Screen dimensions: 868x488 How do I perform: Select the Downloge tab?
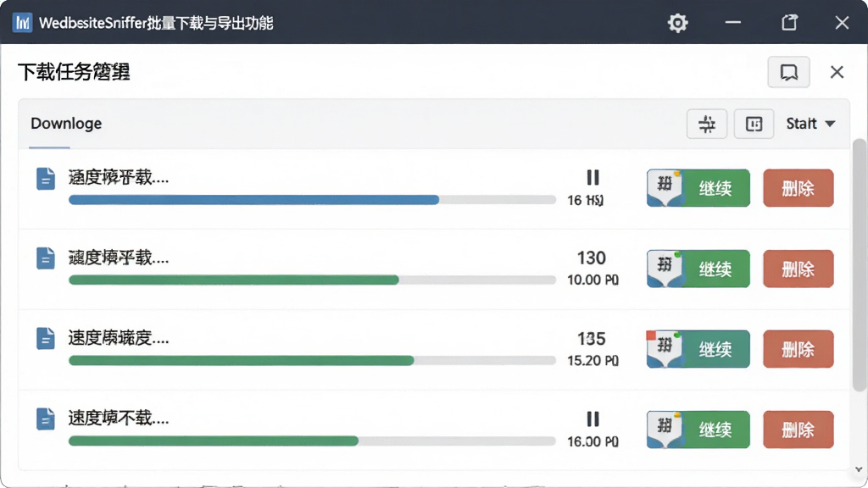[x=66, y=124]
